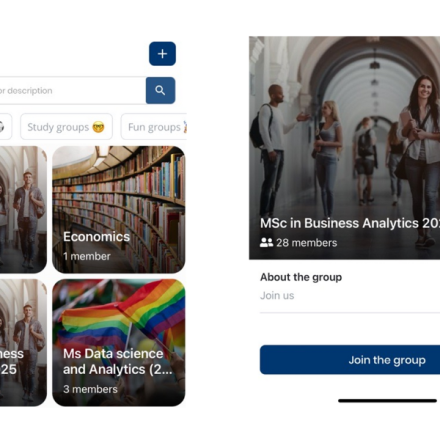Tap the plus icon to create group
Viewport: 440px width, 440px height.
tap(162, 54)
